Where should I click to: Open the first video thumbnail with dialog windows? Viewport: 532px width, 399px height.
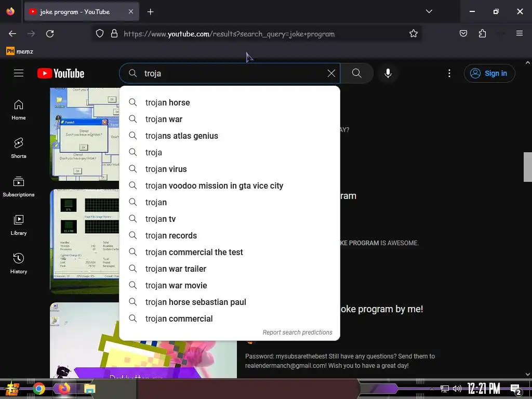(85, 134)
